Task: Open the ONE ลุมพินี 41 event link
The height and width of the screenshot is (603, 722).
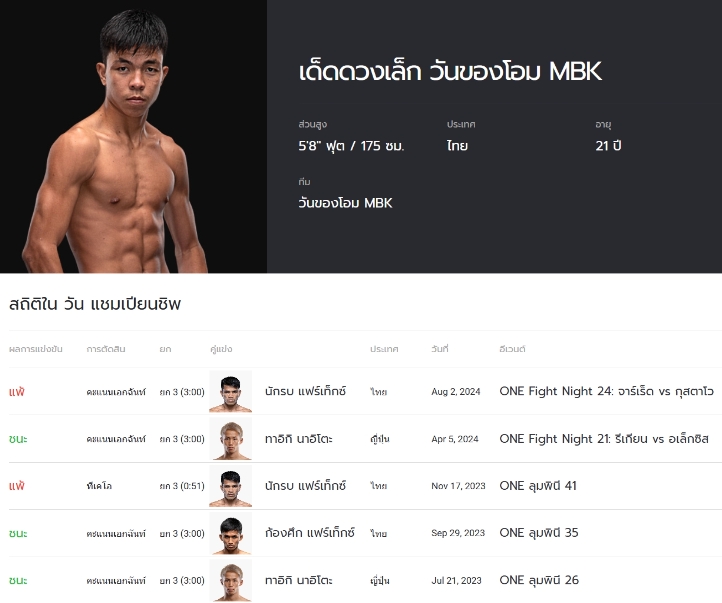Action: (538, 486)
